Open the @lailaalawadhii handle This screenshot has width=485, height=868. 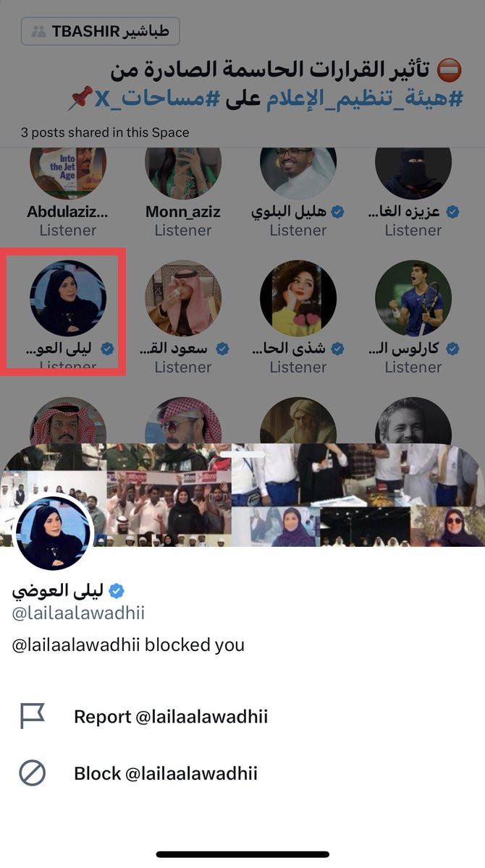78,613
